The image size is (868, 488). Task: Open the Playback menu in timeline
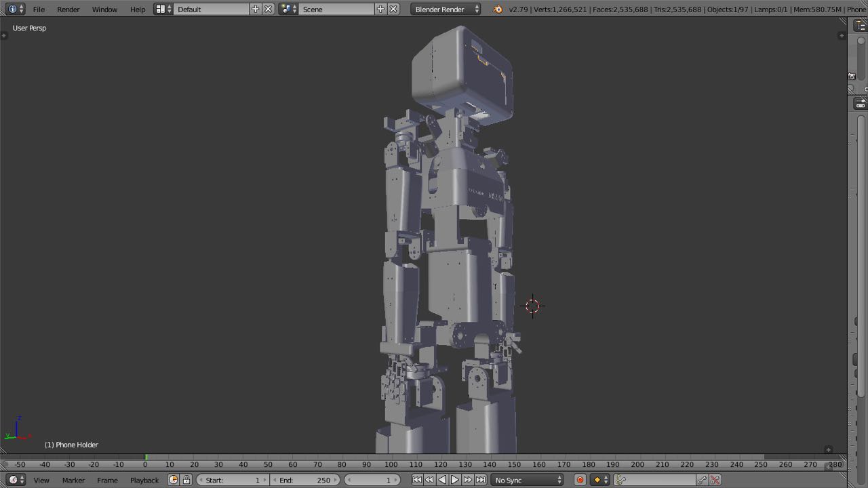click(x=144, y=480)
